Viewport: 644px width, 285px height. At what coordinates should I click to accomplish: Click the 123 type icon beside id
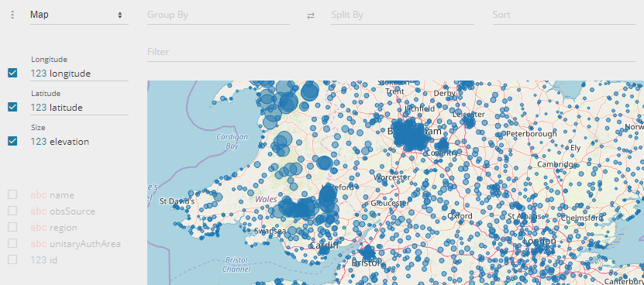click(38, 260)
